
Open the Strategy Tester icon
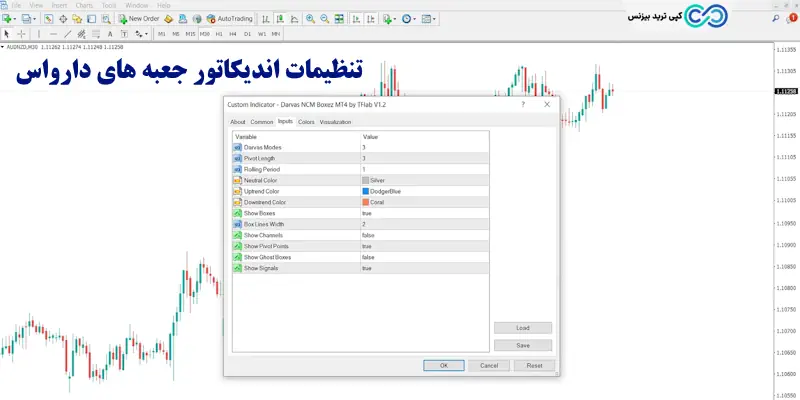coord(106,19)
